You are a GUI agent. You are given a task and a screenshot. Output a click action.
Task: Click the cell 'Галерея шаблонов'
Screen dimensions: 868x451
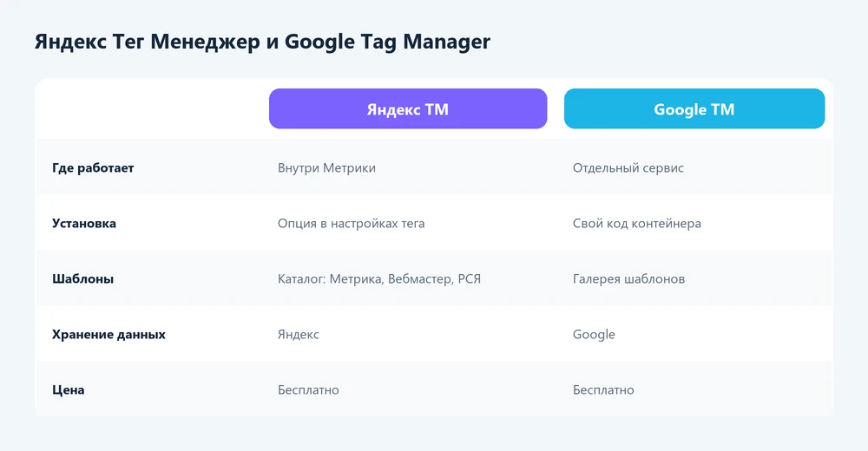(x=628, y=279)
